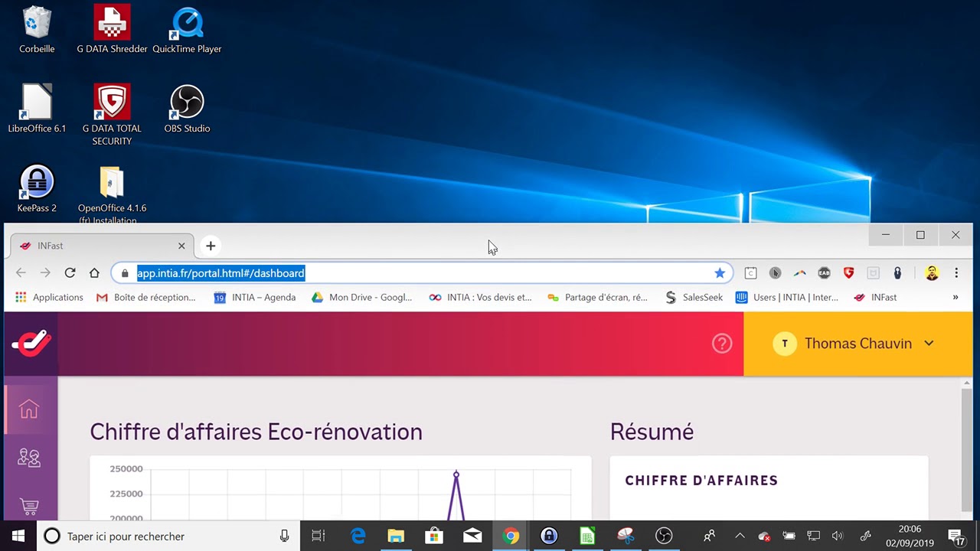Viewport: 980px width, 551px height.
Task: Open Corbeille recycle bin on desktop
Action: coord(37,29)
